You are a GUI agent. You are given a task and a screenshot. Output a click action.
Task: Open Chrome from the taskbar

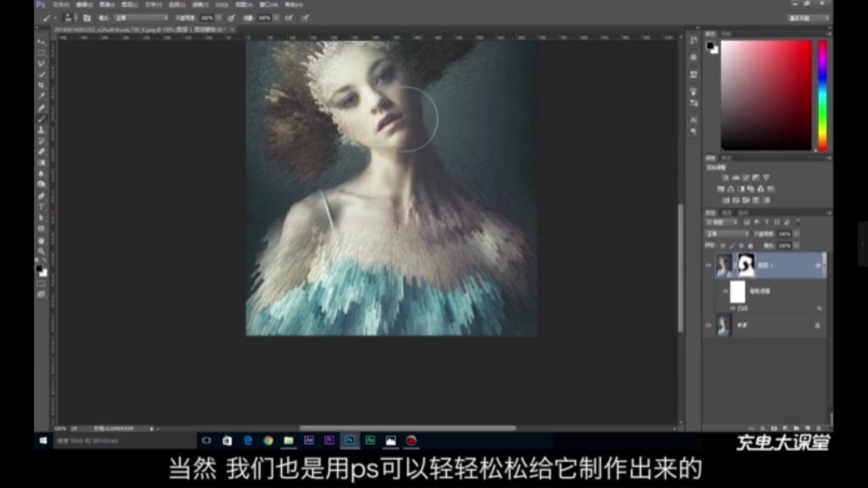(x=268, y=441)
